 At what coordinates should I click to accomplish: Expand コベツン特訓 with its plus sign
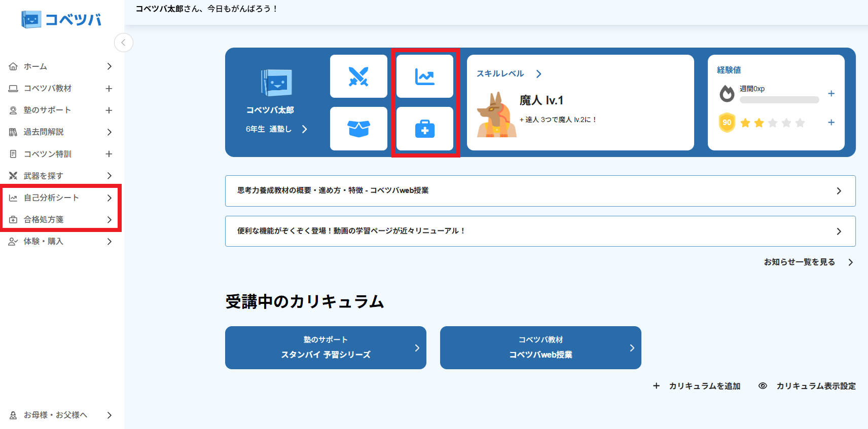click(108, 153)
